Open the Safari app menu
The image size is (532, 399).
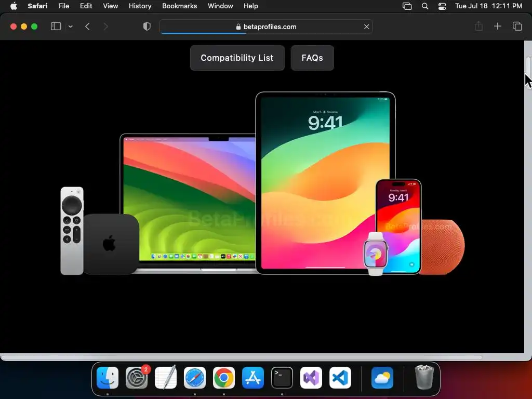(37, 6)
